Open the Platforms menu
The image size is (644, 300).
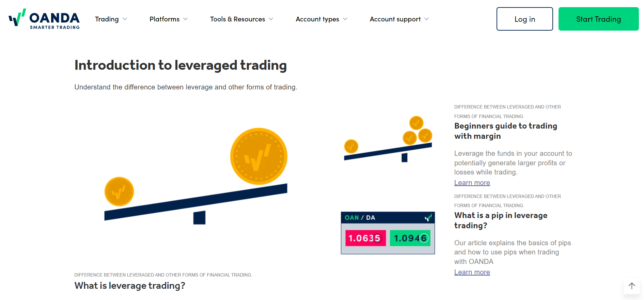coord(164,19)
